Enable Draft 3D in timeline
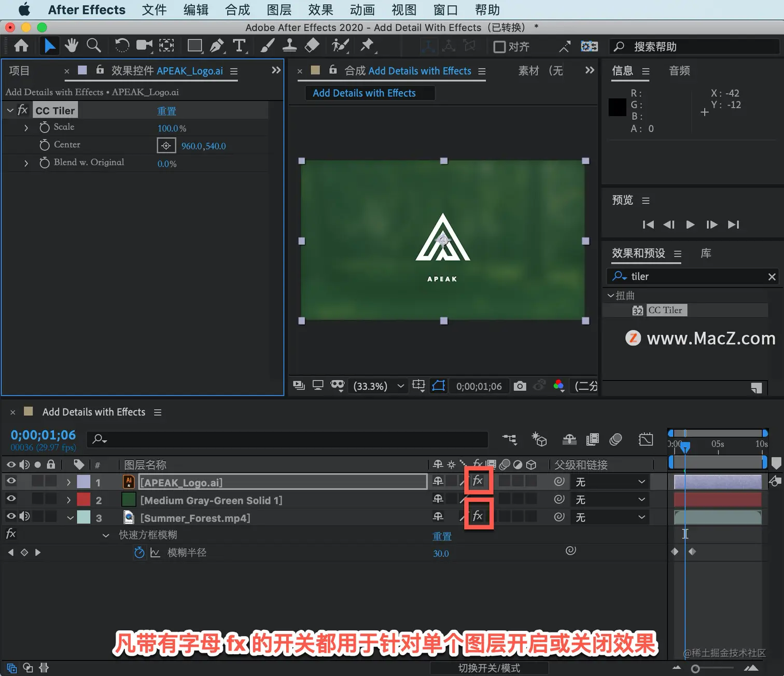The image size is (784, 676). click(539, 440)
